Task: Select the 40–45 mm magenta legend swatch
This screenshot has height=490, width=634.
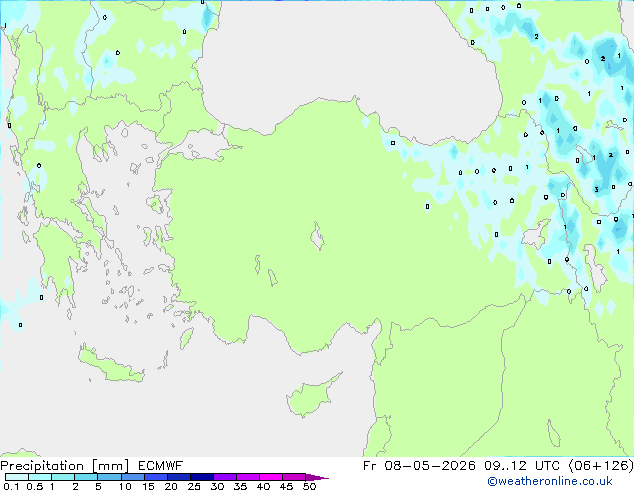Action: (271, 477)
